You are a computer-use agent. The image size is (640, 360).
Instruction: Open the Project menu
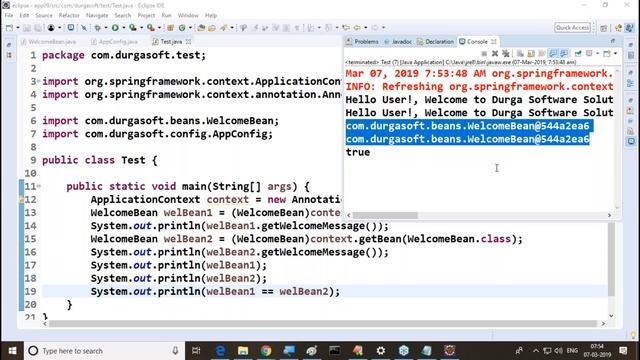tap(146, 16)
